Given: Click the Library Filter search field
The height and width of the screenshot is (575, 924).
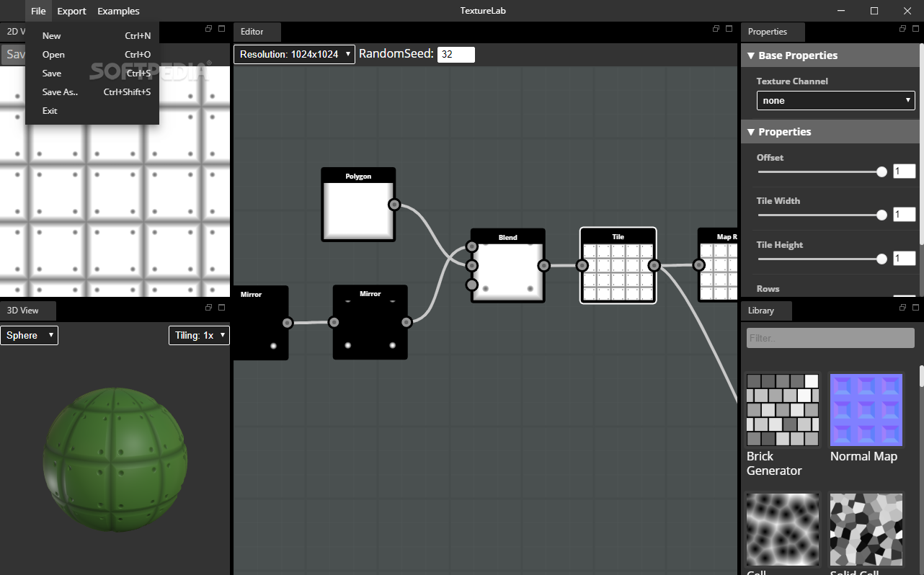Looking at the screenshot, I should point(830,338).
